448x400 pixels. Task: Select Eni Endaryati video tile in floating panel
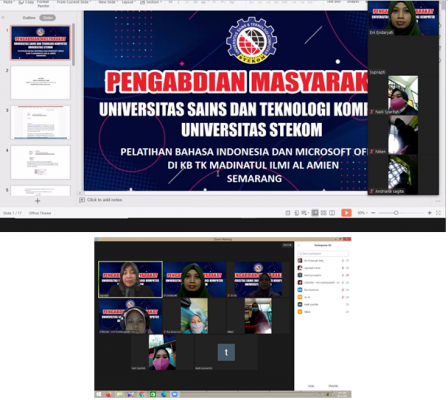point(403,18)
